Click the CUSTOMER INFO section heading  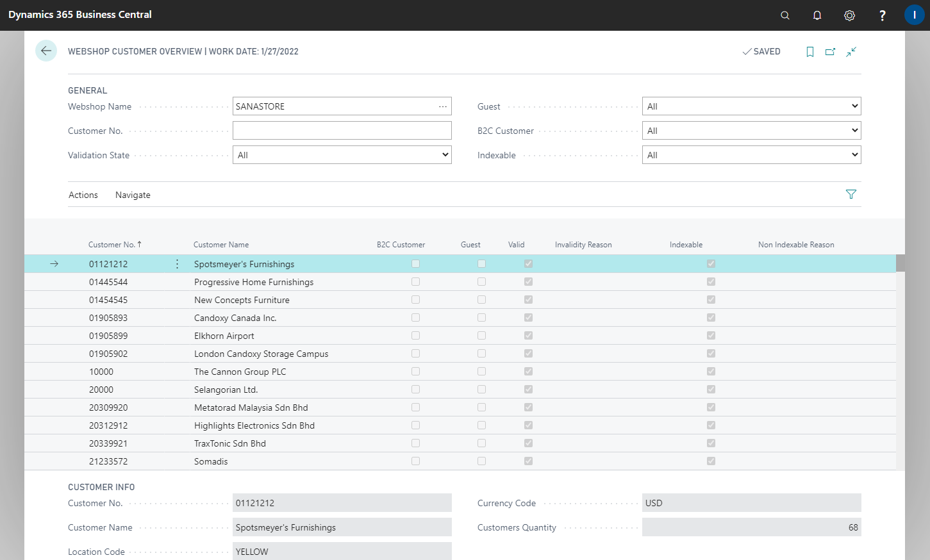pyautogui.click(x=101, y=487)
